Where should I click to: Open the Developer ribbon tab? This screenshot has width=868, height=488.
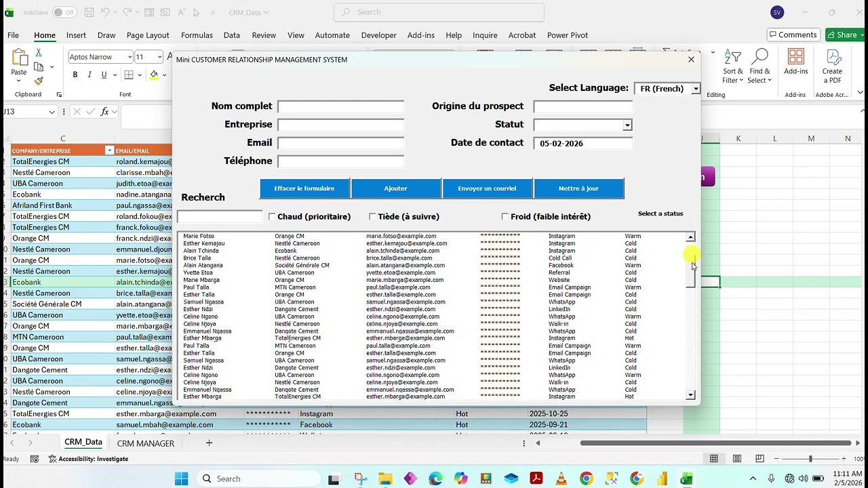[378, 35]
